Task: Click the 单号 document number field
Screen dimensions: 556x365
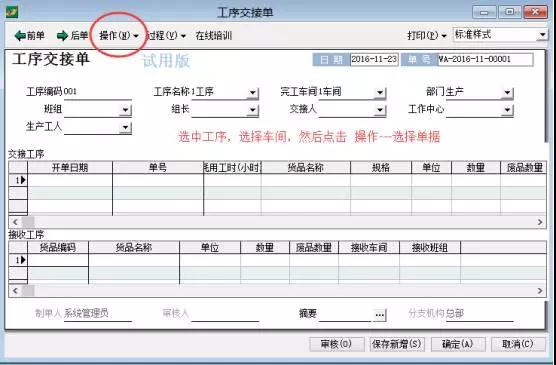Action: (485, 59)
